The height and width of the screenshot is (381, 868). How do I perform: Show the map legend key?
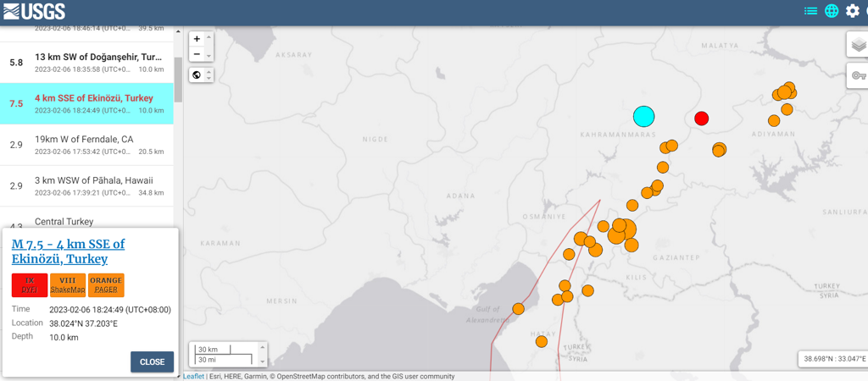point(859,75)
